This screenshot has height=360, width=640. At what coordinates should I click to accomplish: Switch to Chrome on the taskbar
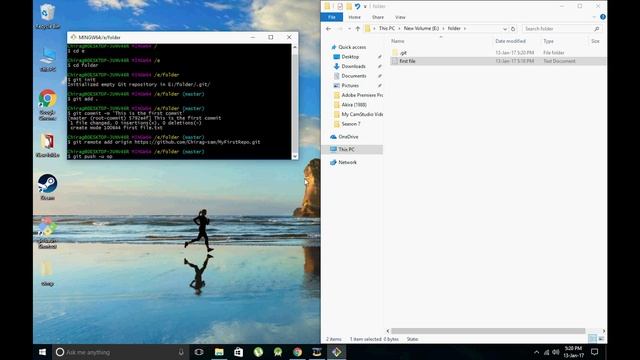pyautogui.click(x=297, y=352)
